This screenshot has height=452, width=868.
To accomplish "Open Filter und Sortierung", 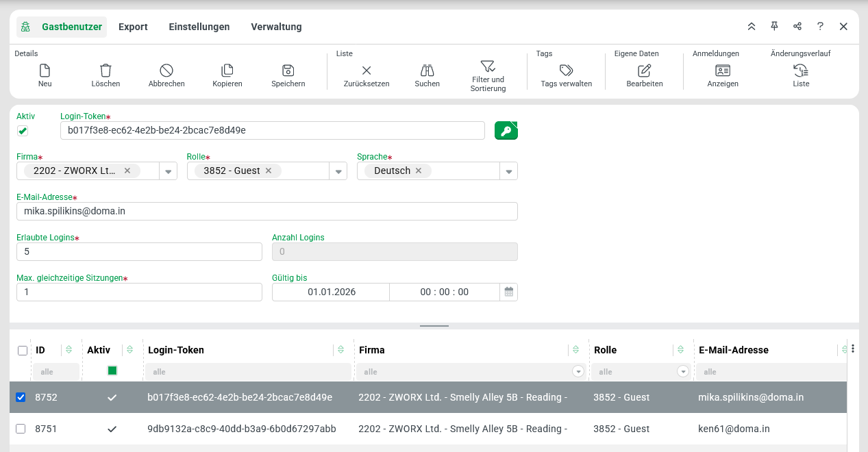I will click(x=488, y=67).
